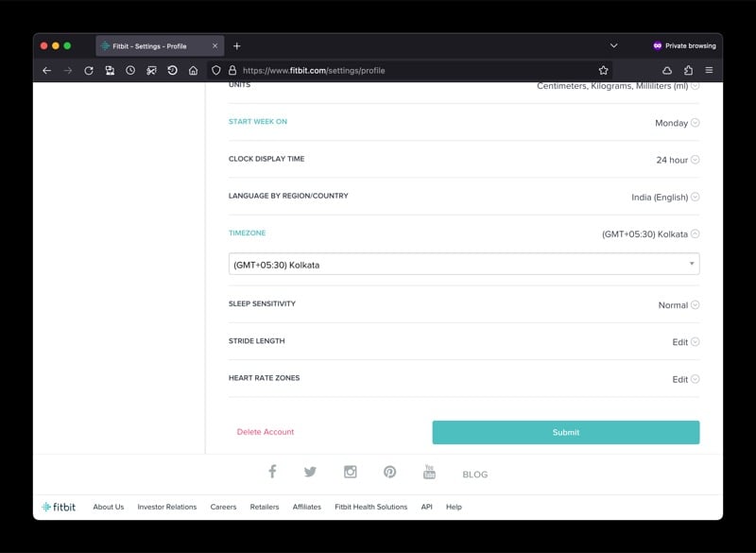
Task: Bookmark this page with the star icon
Action: 603,70
